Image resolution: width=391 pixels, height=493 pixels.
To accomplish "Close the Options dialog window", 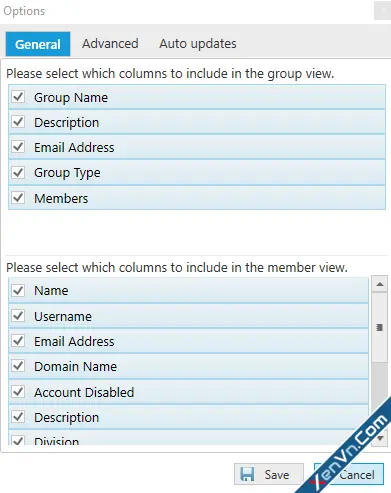I will point(382,11).
